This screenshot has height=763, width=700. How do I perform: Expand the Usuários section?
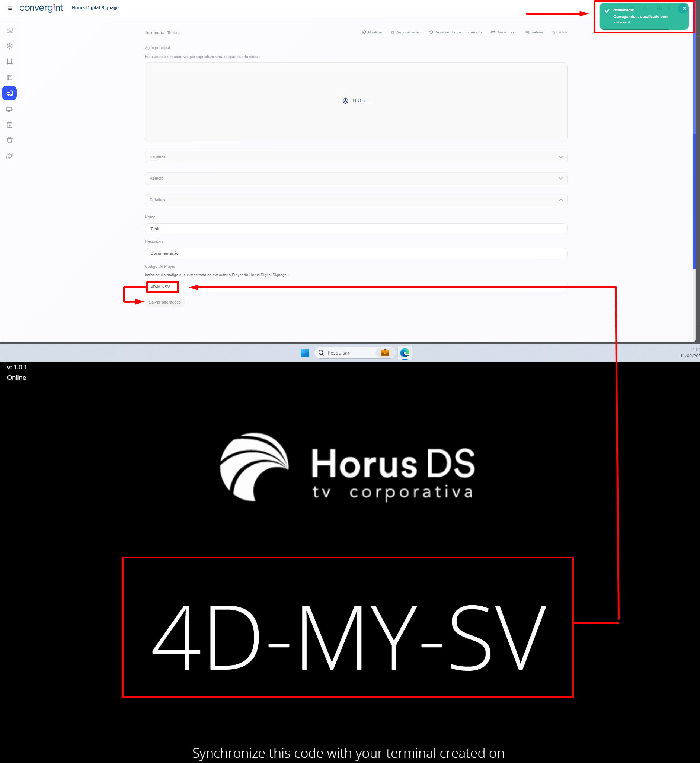point(355,157)
